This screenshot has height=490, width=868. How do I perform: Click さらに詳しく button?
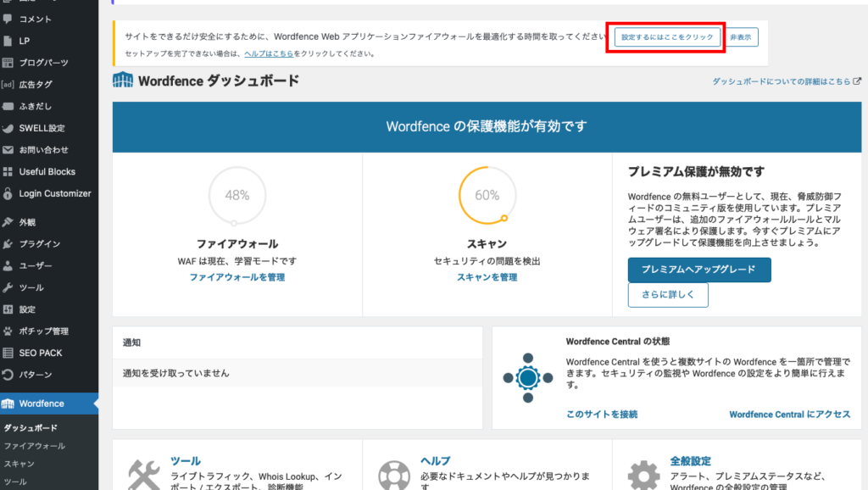coord(668,294)
